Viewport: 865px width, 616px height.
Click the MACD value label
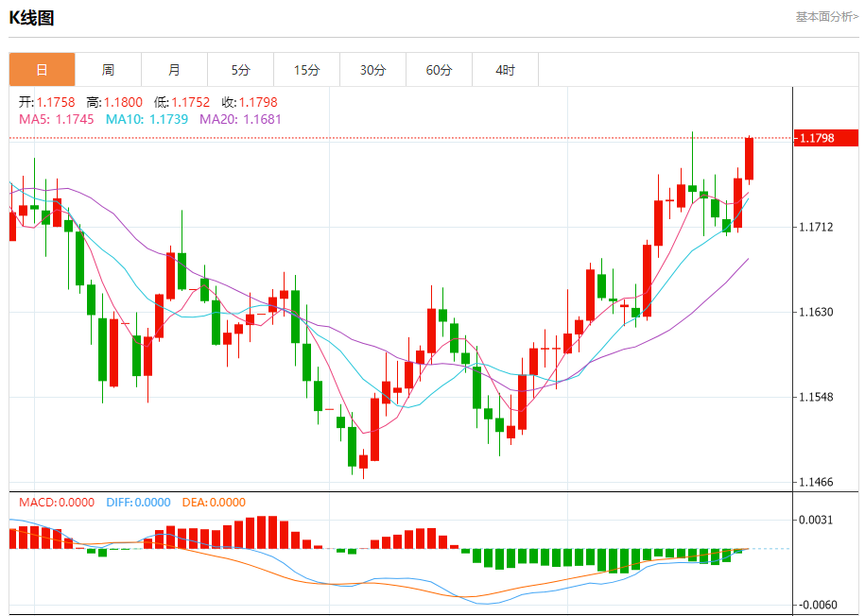(57, 503)
